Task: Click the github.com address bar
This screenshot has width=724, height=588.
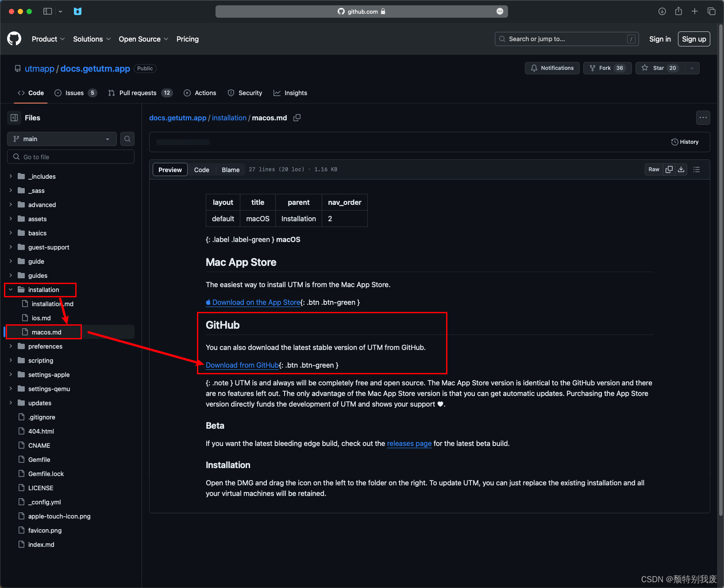Action: (362, 12)
